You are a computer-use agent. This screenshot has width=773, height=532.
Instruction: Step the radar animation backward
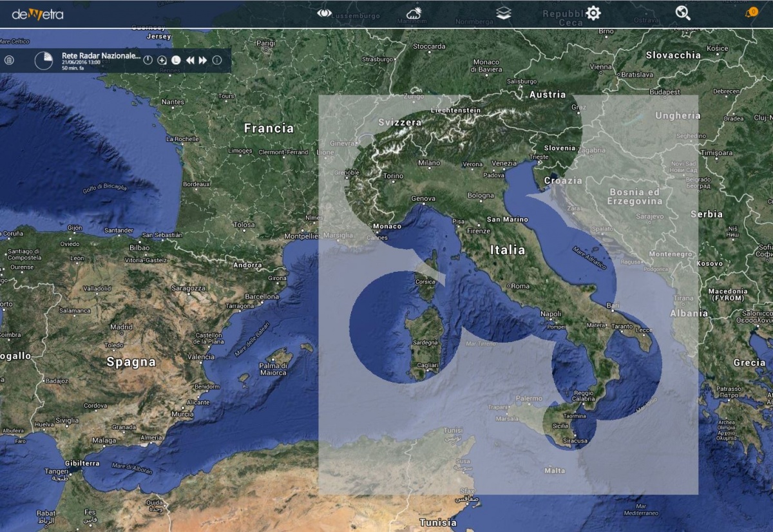191,59
